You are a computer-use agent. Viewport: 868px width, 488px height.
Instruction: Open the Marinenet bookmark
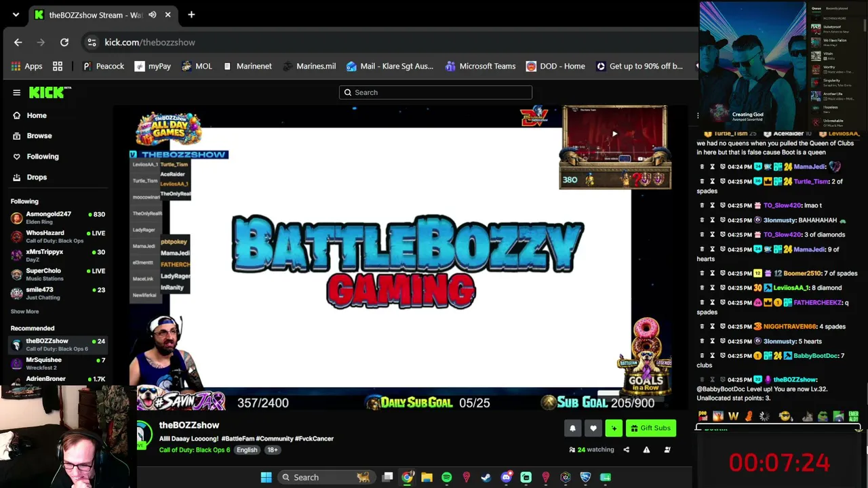(248, 66)
